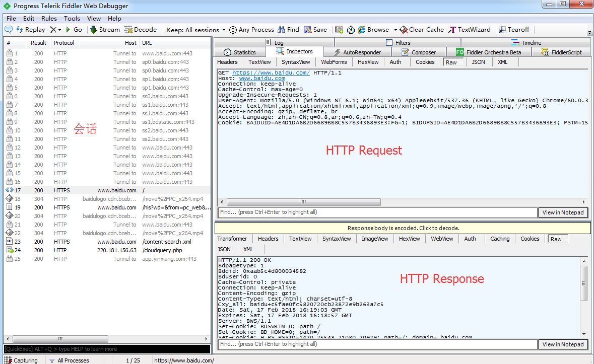Save sessions with Save button

[x=315, y=30]
